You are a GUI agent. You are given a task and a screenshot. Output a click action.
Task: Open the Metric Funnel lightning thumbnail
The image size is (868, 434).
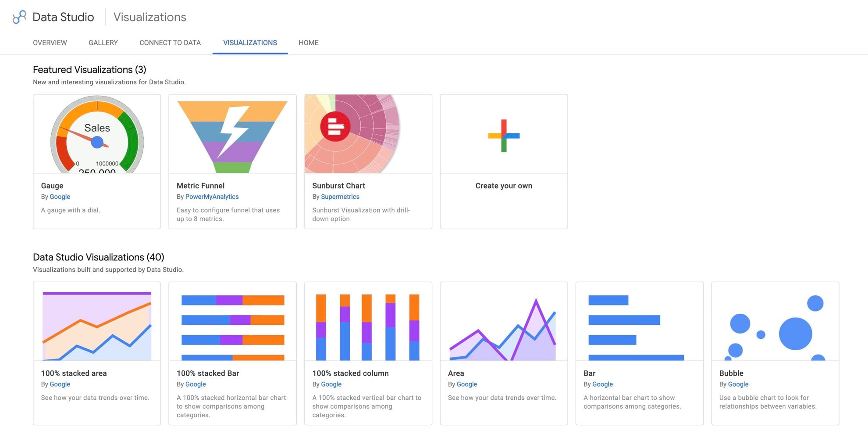pyautogui.click(x=232, y=134)
